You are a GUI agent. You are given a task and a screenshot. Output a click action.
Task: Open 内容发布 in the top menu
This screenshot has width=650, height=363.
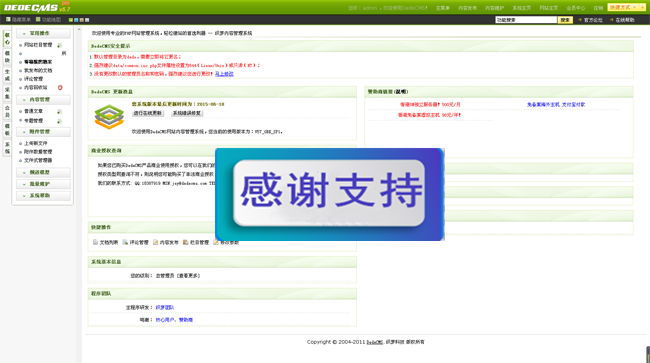click(x=467, y=8)
